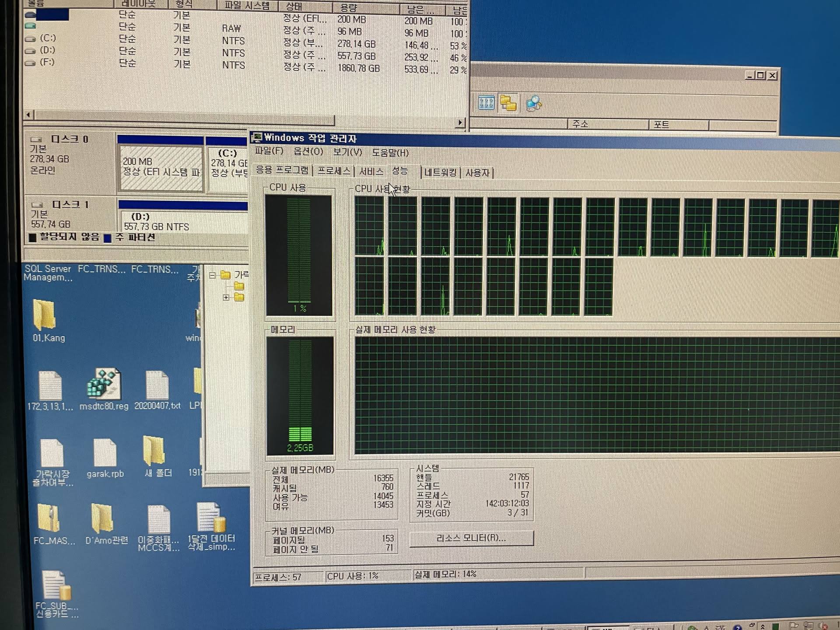Select the F: drive volume row
Image resolution: width=840 pixels, height=630 pixels.
click(47, 63)
